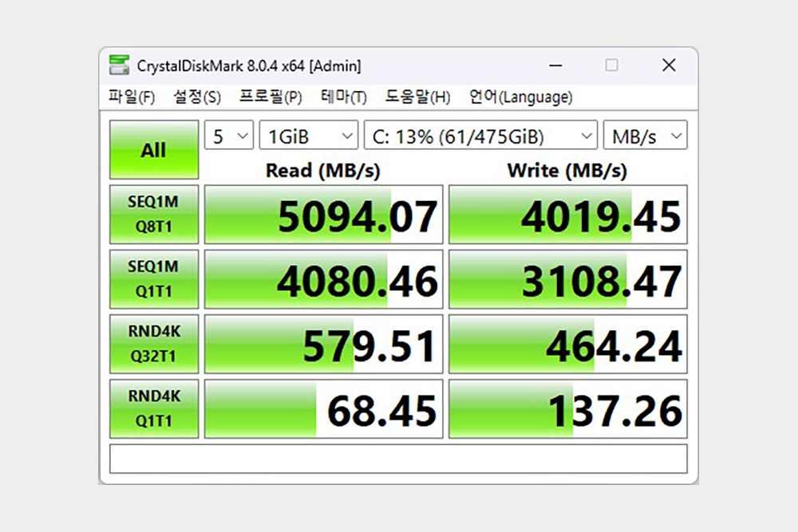Open the 파일(F) menu
This screenshot has height=532, width=798.
tap(132, 97)
